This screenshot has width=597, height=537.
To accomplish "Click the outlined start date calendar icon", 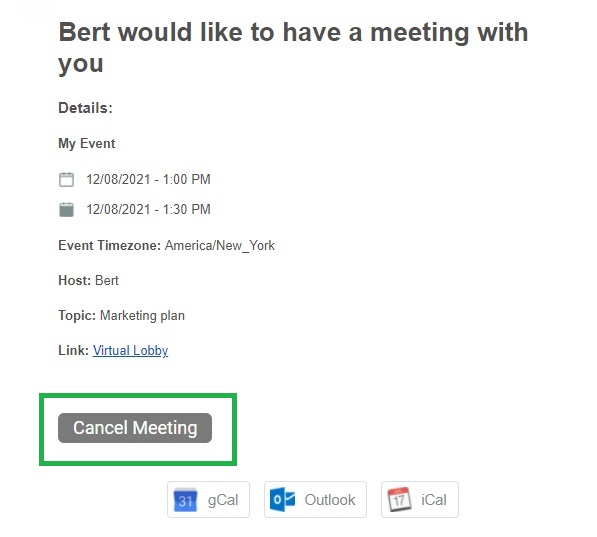I will point(66,179).
